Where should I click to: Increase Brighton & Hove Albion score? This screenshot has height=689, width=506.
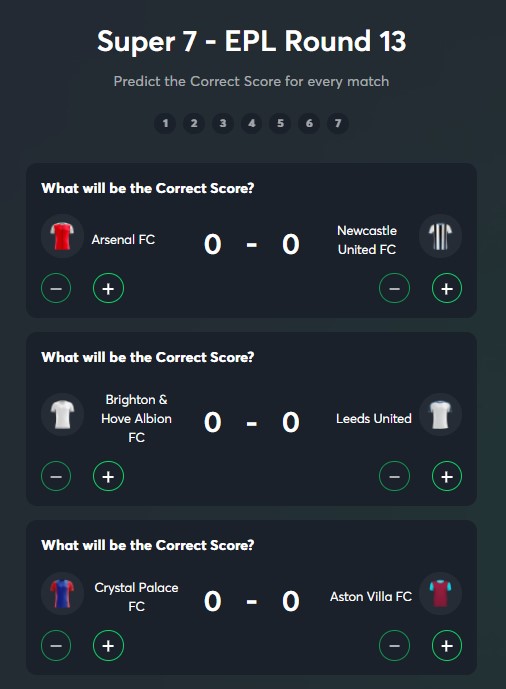click(x=108, y=476)
